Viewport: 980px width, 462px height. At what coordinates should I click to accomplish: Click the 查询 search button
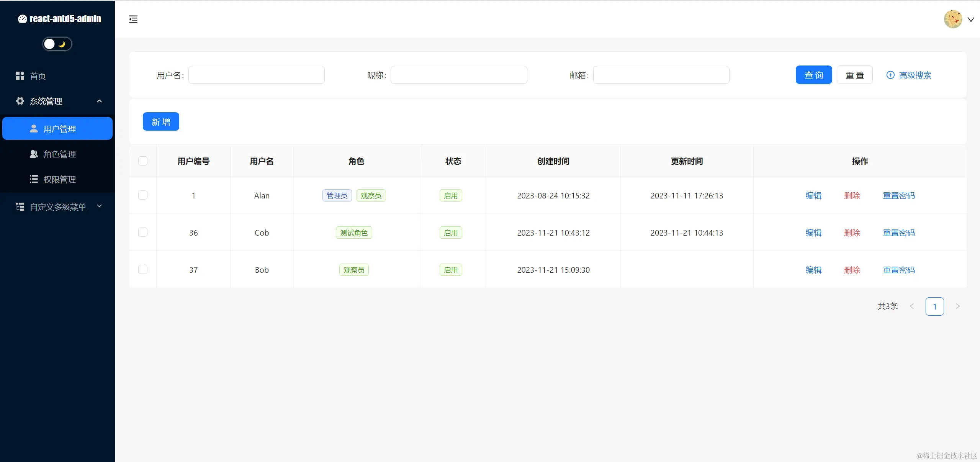pos(814,75)
